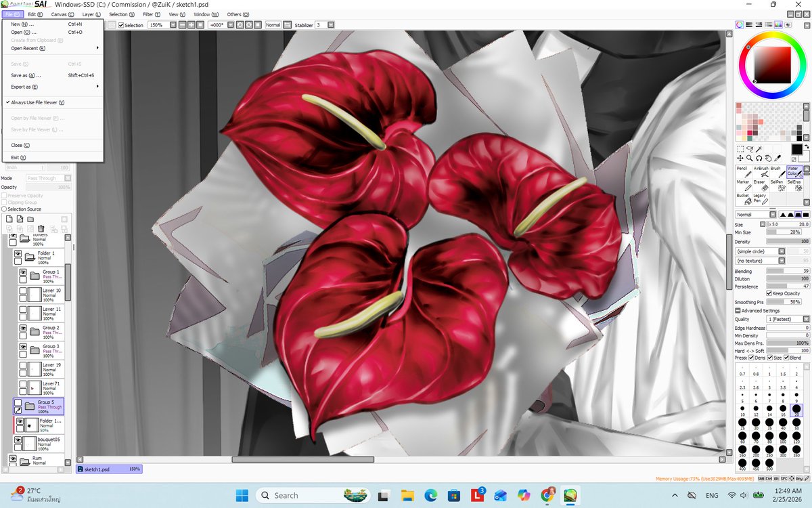Image resolution: width=812 pixels, height=508 pixels.
Task: Expand the Open Recent submenu
Action: click(x=53, y=48)
